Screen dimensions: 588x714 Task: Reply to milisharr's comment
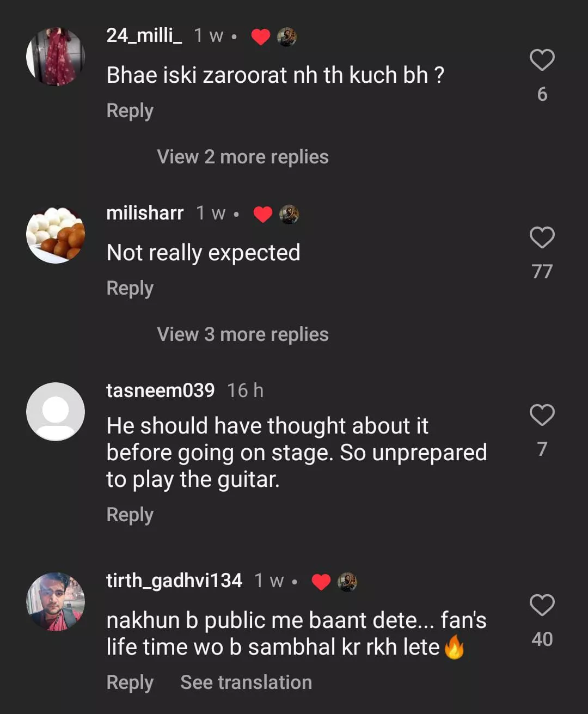[130, 288]
